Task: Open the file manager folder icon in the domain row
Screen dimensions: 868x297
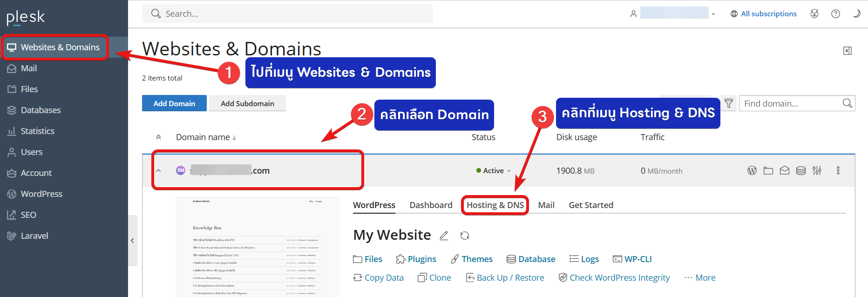Action: pos(768,170)
